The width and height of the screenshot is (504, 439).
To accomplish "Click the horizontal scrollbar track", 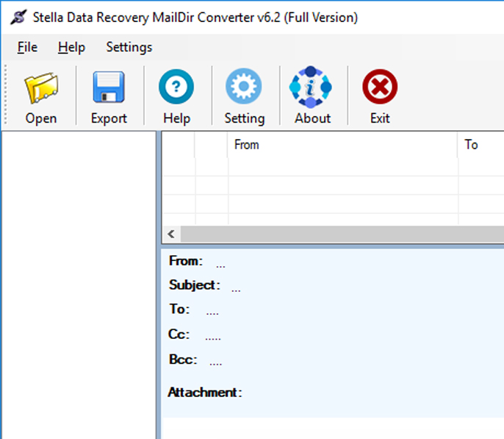I will click(342, 234).
